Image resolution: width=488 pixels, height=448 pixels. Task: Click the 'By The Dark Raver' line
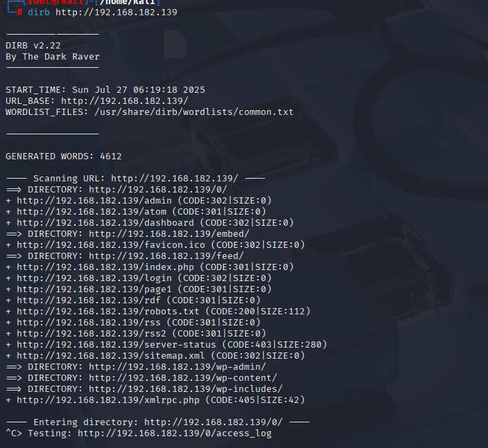[53, 57]
